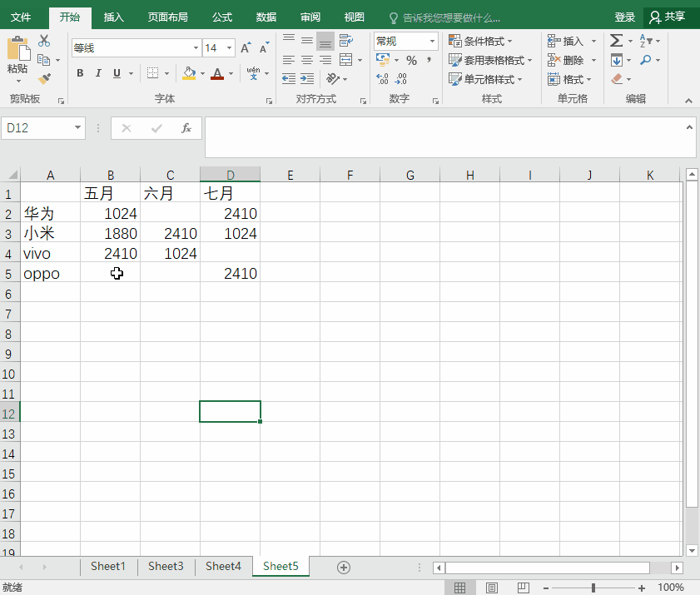Click the red font color A

click(217, 73)
